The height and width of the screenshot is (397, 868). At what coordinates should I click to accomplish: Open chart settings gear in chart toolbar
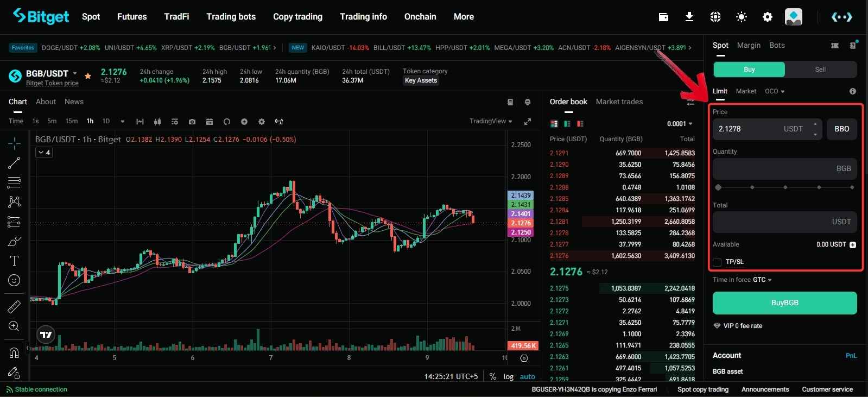coord(262,122)
